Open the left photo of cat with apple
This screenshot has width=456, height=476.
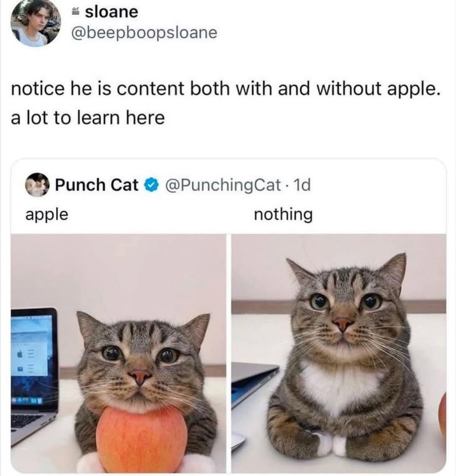pos(119,353)
